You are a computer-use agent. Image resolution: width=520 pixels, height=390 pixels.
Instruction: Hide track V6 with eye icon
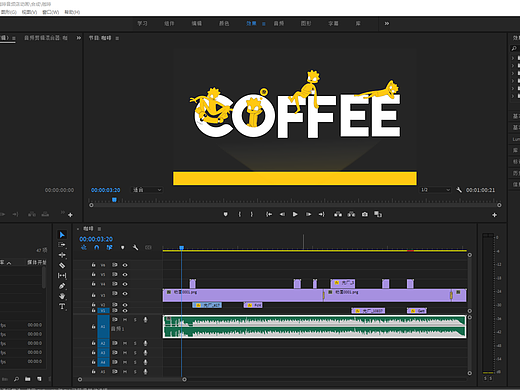pyautogui.click(x=125, y=265)
